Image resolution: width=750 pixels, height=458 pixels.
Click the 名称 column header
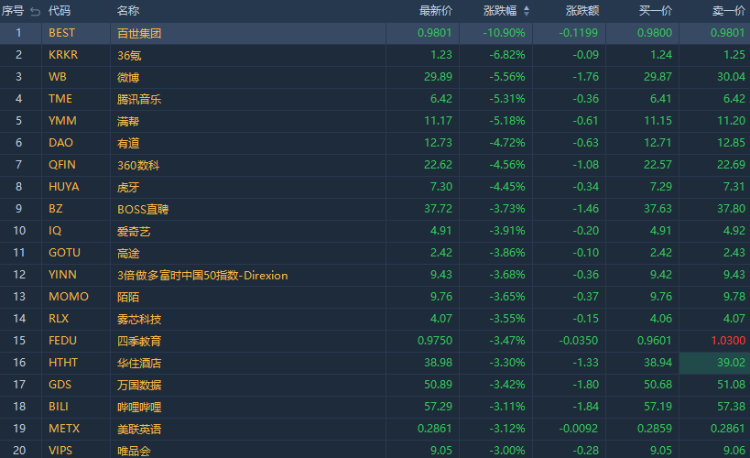click(x=127, y=11)
